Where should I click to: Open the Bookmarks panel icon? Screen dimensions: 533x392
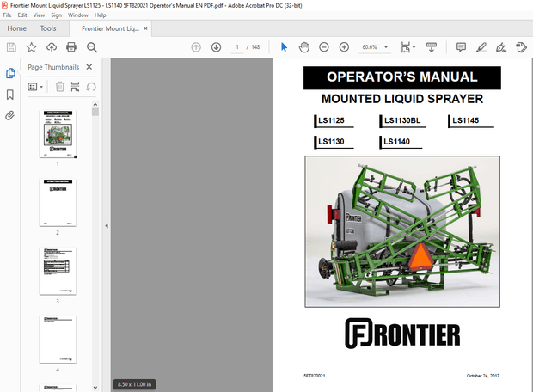pos(10,95)
